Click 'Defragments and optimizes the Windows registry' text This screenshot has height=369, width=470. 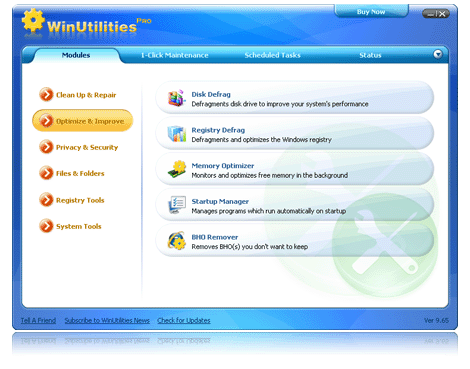click(262, 140)
